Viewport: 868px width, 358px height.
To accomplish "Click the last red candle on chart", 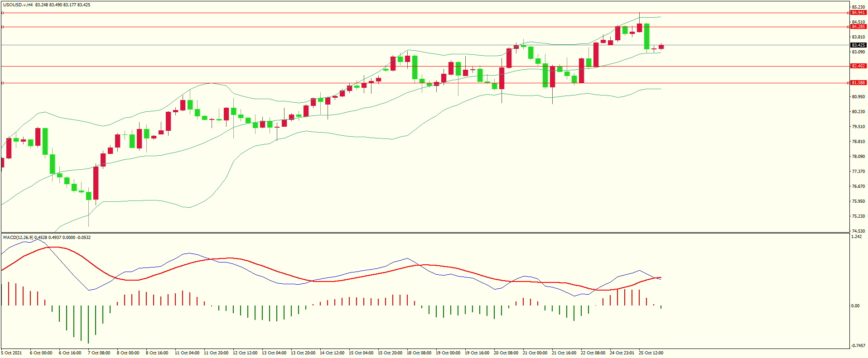I will tap(661, 47).
